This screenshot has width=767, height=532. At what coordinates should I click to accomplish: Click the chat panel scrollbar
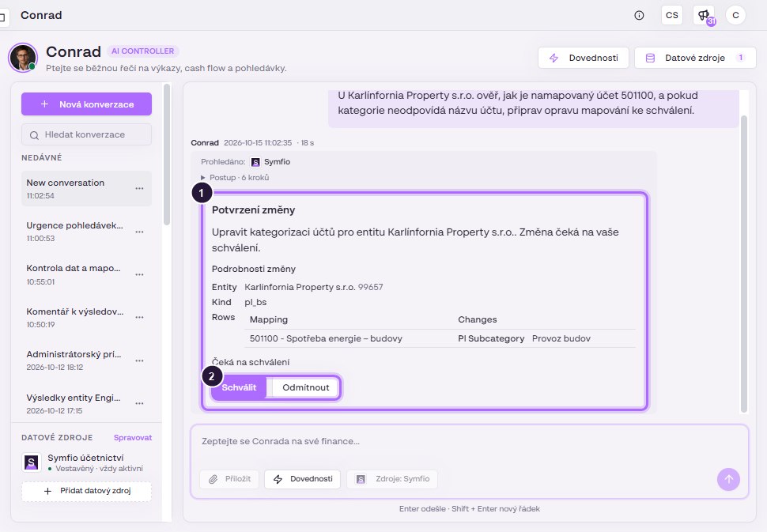coord(744,264)
